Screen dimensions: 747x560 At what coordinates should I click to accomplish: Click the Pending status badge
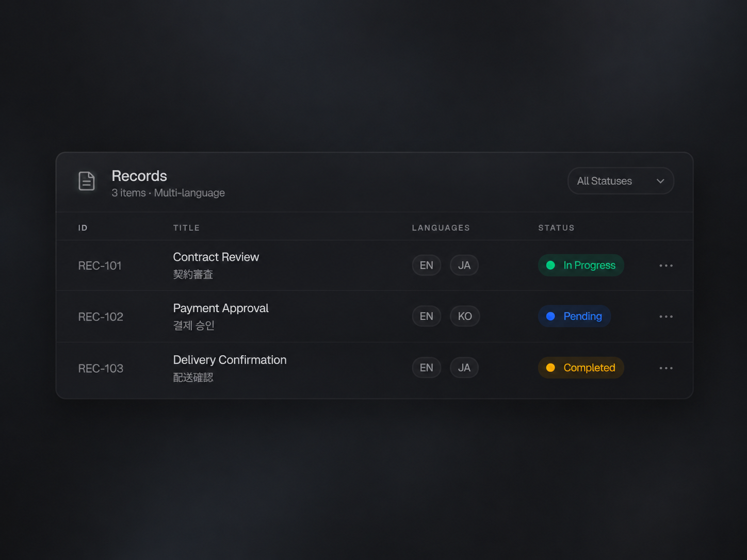click(574, 316)
